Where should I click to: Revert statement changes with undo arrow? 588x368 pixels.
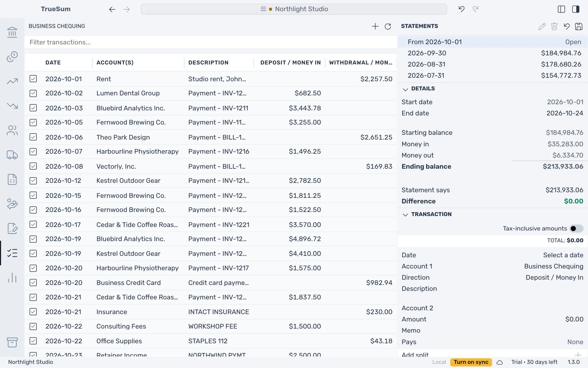click(567, 26)
